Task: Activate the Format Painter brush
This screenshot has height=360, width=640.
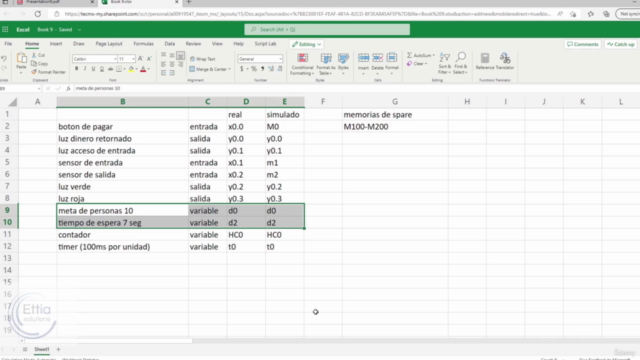Action: pyautogui.click(x=34, y=72)
